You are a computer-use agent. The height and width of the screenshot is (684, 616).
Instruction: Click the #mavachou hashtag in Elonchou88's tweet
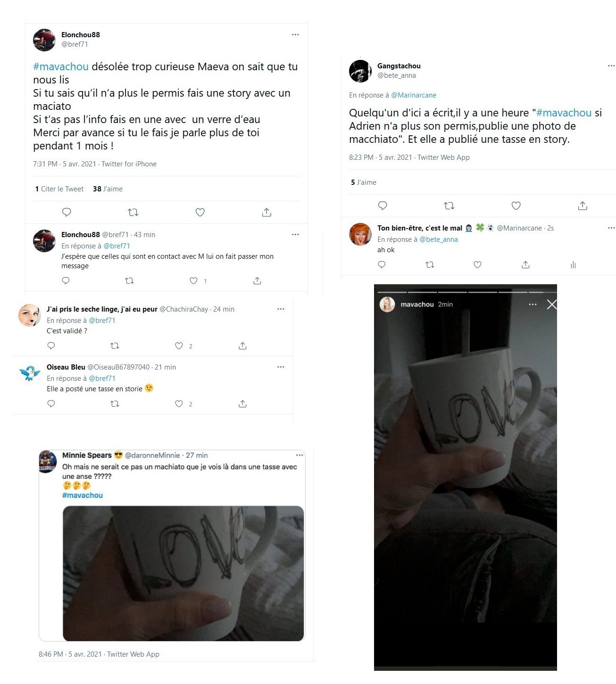61,66
